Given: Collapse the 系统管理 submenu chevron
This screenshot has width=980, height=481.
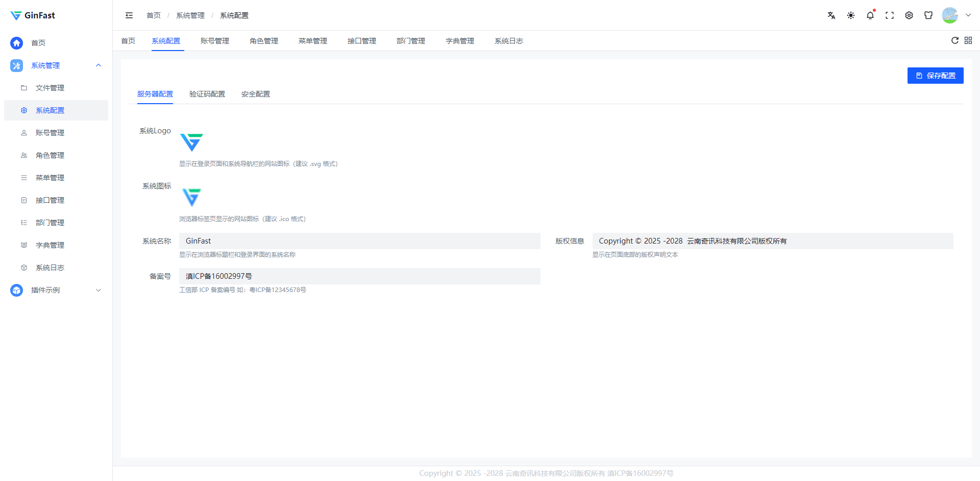Looking at the screenshot, I should (99, 65).
